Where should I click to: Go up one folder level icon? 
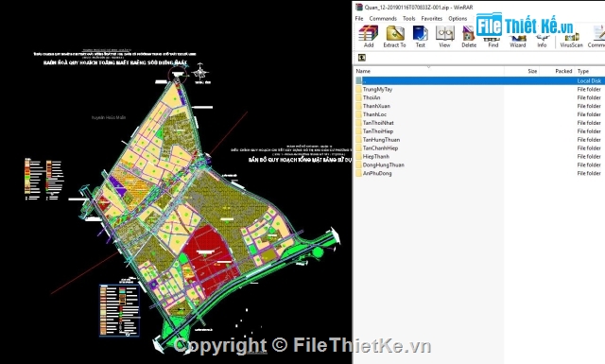361,58
